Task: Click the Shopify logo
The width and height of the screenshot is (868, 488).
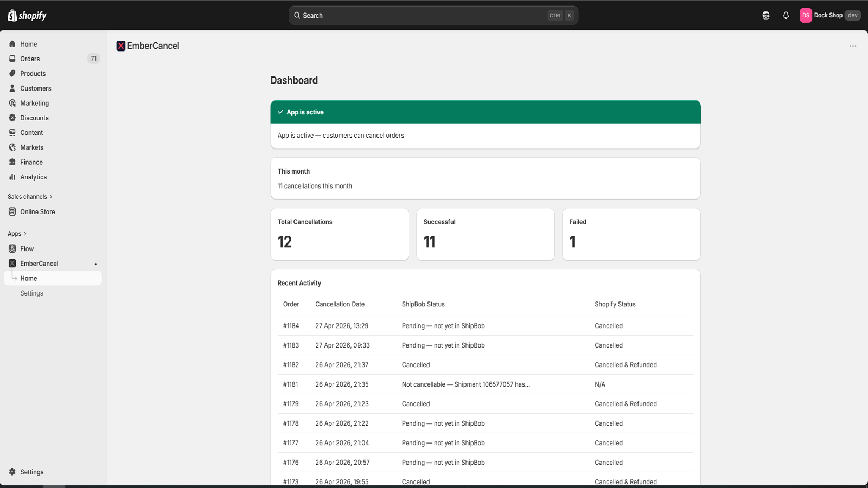Action: pos(27,15)
